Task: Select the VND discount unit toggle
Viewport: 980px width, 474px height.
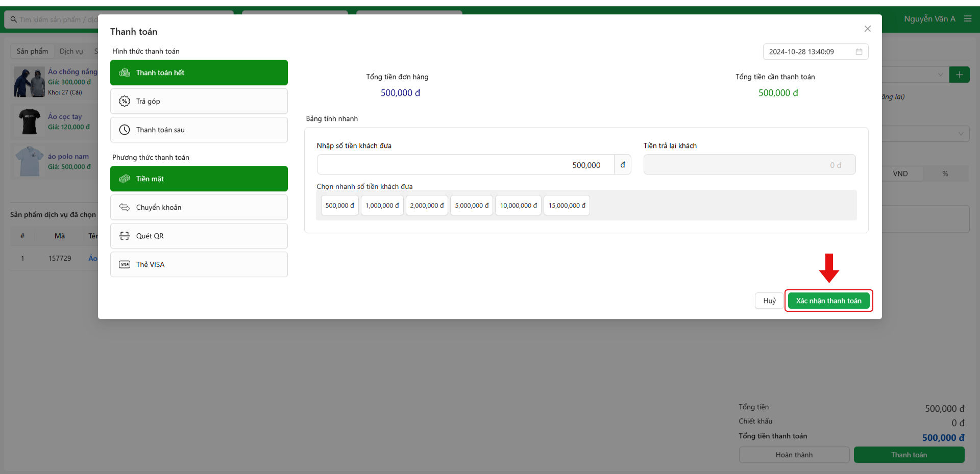Action: (x=900, y=174)
